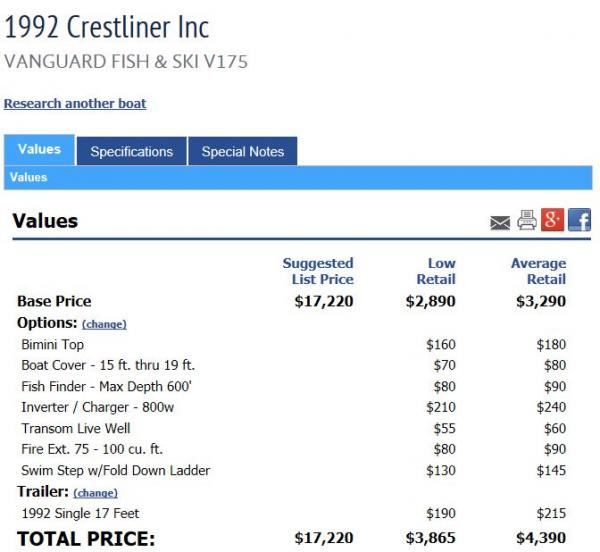600x552 pixels.
Task: Open the Values tab
Action: click(39, 150)
